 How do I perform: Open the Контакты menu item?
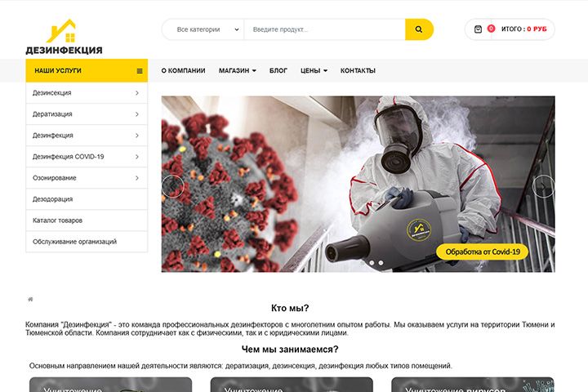358,70
